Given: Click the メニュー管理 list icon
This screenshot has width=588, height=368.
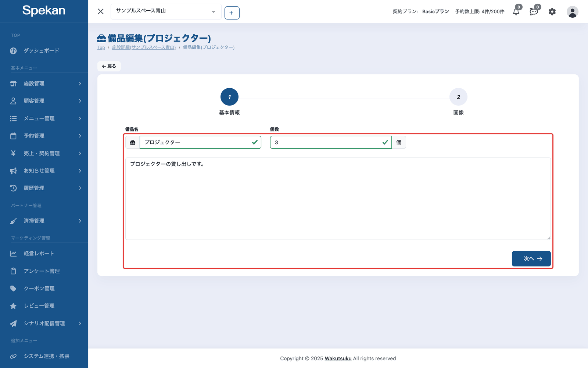Looking at the screenshot, I should point(13,118).
